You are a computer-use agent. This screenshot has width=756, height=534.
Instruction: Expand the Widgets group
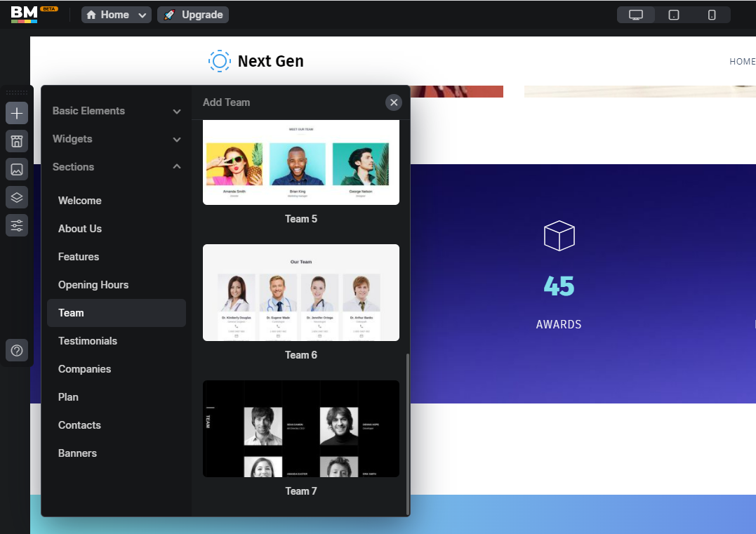[x=117, y=139]
